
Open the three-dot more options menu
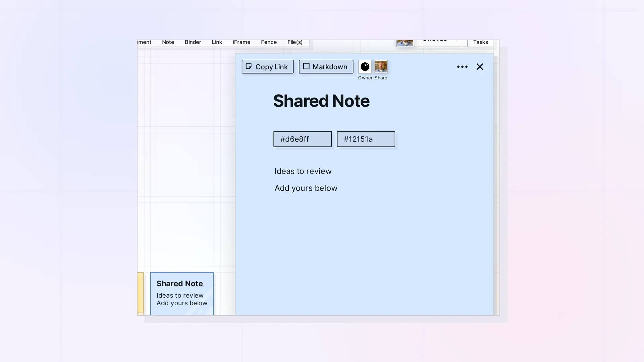coord(462,67)
